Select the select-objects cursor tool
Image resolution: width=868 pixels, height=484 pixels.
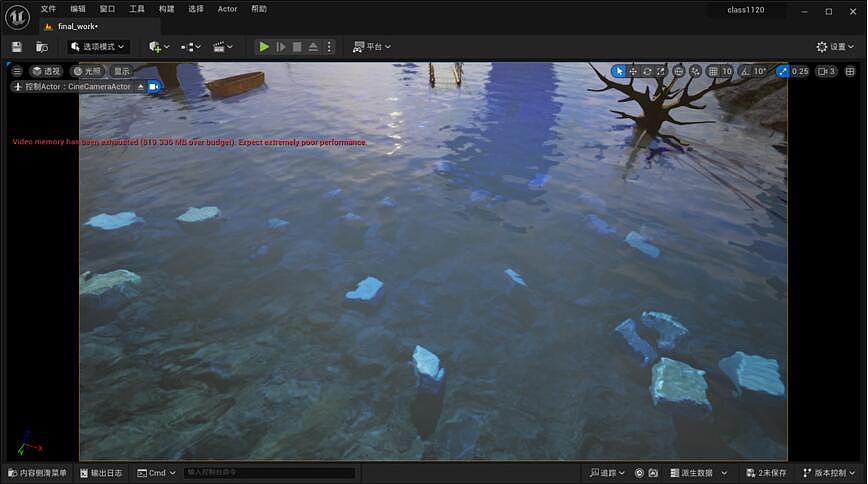619,71
